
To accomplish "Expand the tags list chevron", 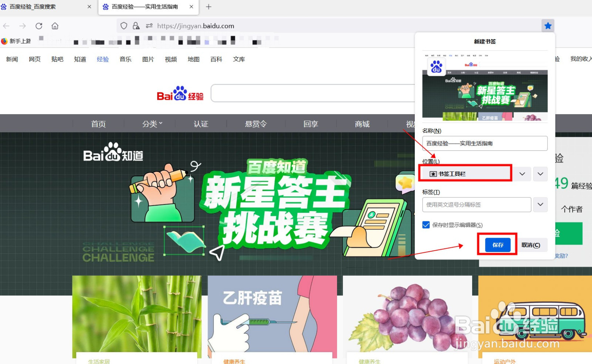I will (x=540, y=204).
